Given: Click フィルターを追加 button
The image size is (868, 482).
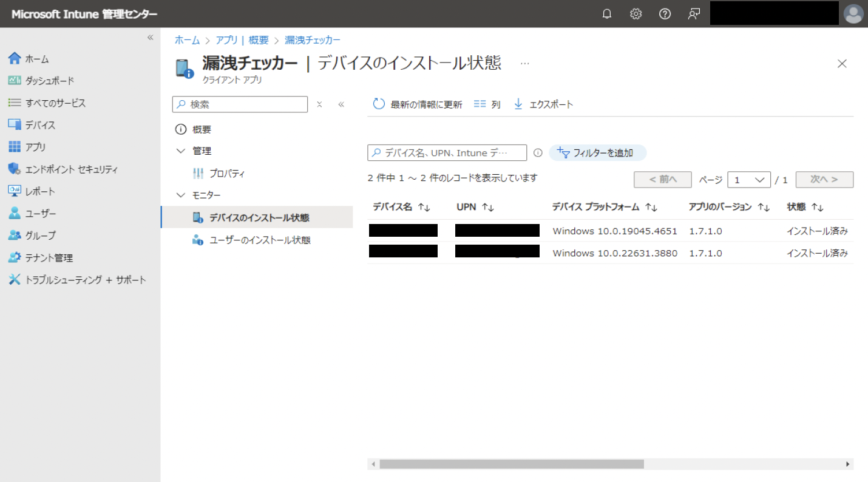Looking at the screenshot, I should (x=597, y=153).
